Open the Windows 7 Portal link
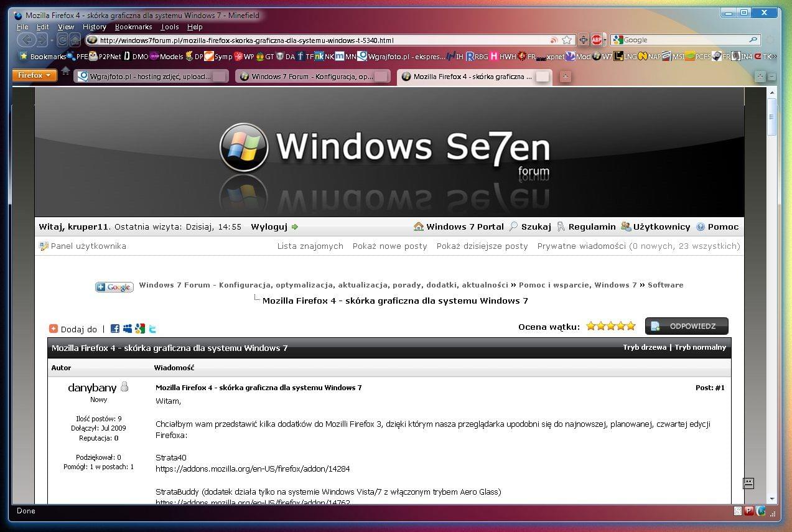 (459, 227)
